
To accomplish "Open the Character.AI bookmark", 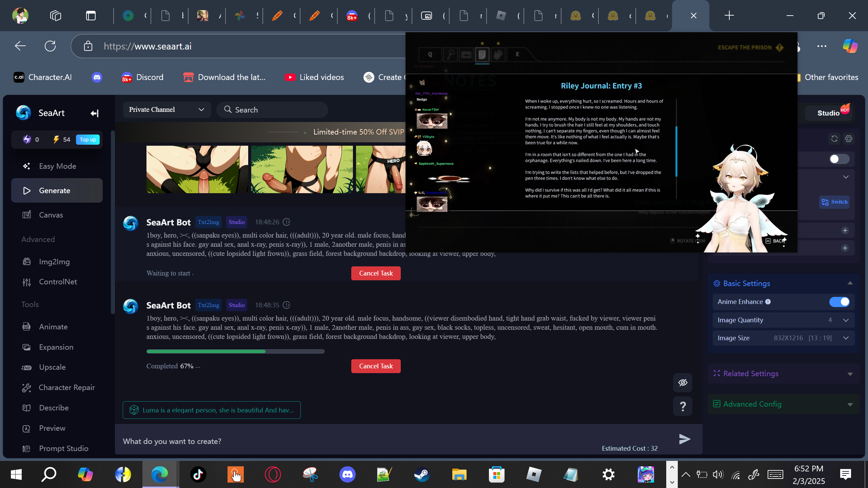I will click(x=43, y=77).
